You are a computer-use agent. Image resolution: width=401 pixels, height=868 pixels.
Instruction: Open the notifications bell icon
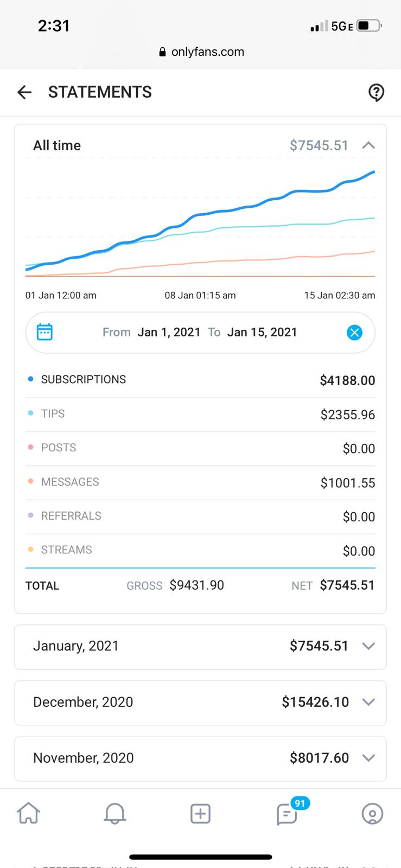[114, 813]
